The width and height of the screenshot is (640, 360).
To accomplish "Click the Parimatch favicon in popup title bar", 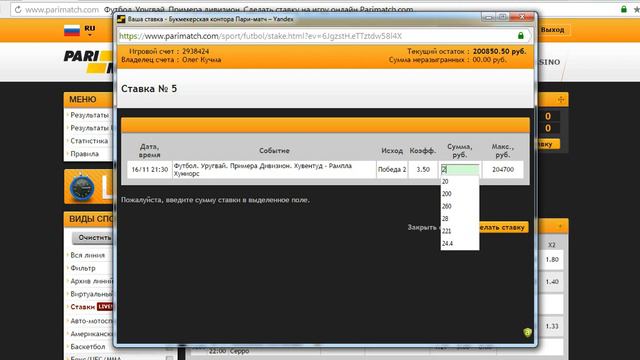I will coord(121,19).
